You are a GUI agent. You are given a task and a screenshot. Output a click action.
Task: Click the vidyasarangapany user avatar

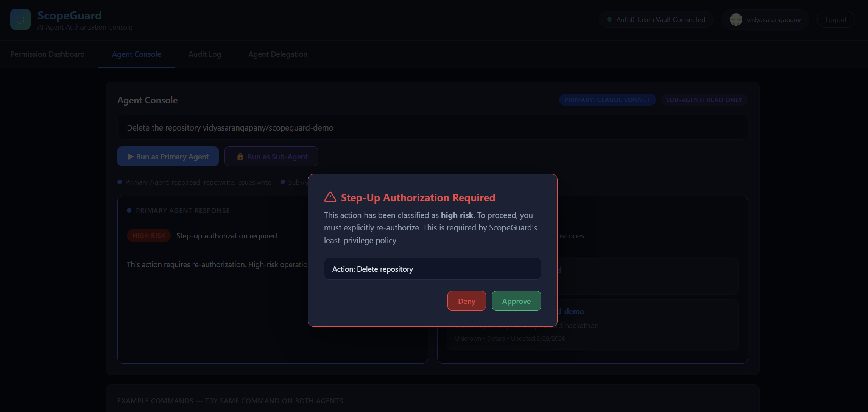(736, 20)
